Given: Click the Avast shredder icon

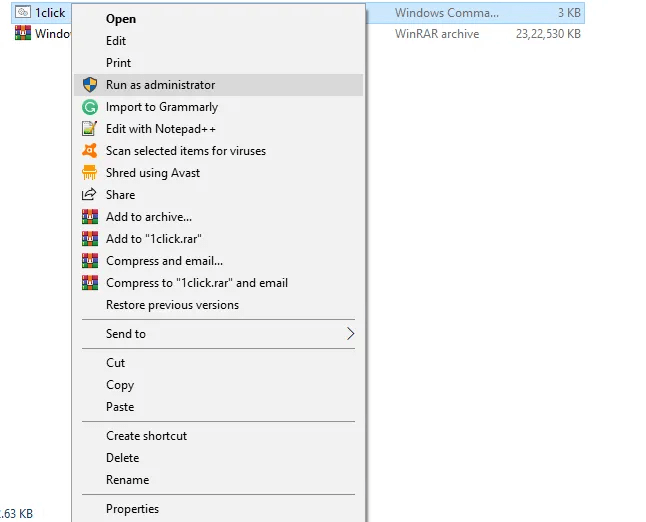Looking at the screenshot, I should pos(90,173).
